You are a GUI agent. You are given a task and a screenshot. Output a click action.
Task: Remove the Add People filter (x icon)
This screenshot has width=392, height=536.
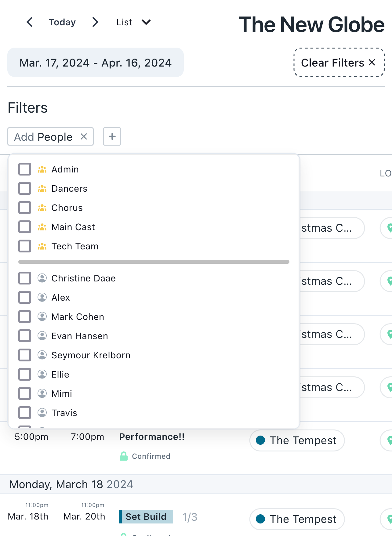pos(84,136)
